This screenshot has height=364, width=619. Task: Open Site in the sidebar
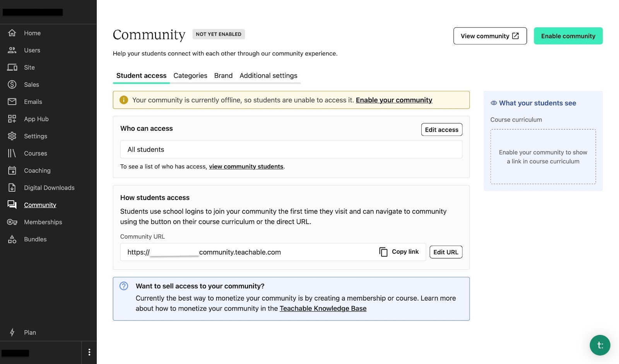[x=29, y=67]
